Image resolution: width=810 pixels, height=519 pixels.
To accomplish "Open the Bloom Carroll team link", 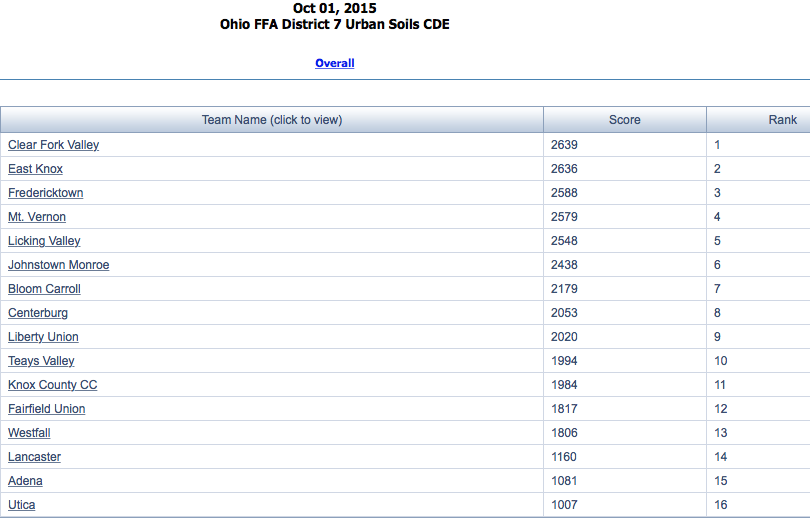I will [44, 289].
